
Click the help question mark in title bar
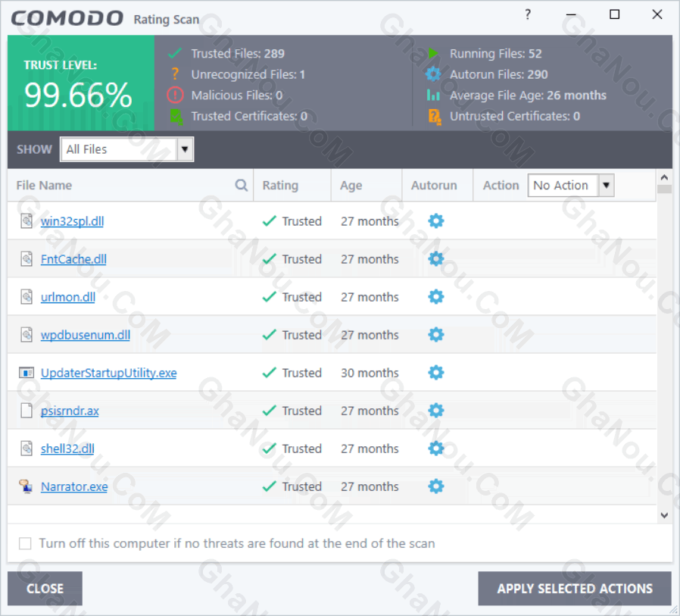(x=527, y=14)
